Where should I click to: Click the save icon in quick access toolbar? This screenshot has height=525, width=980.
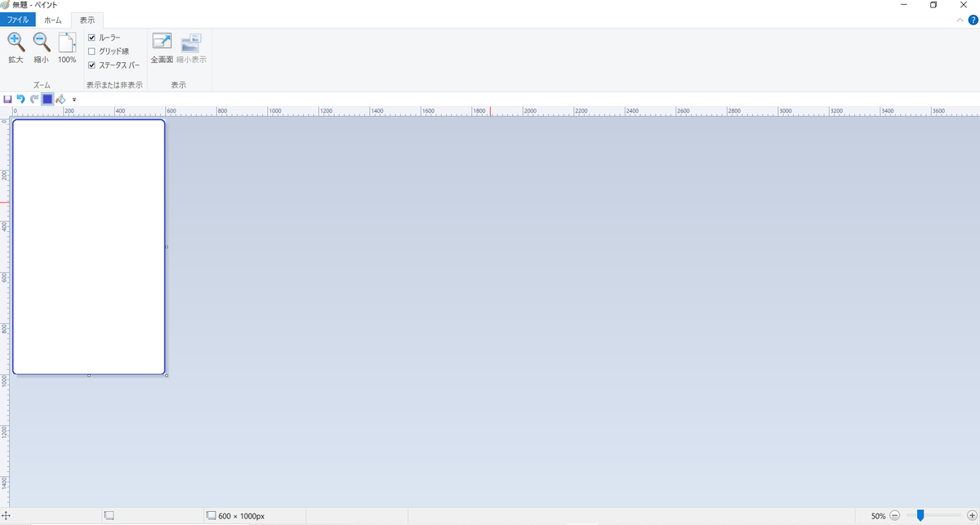tap(8, 99)
